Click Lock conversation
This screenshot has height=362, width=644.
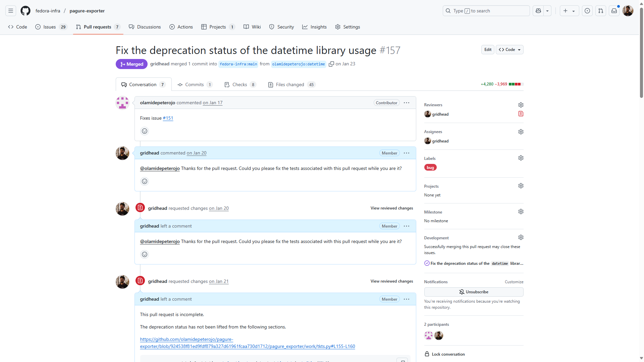pyautogui.click(x=445, y=354)
